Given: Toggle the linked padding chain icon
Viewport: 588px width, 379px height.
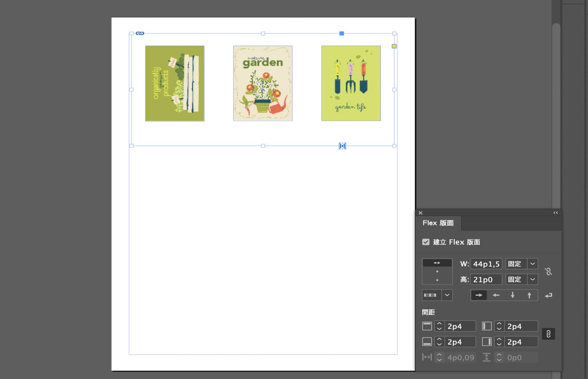Looking at the screenshot, I should 548,334.
